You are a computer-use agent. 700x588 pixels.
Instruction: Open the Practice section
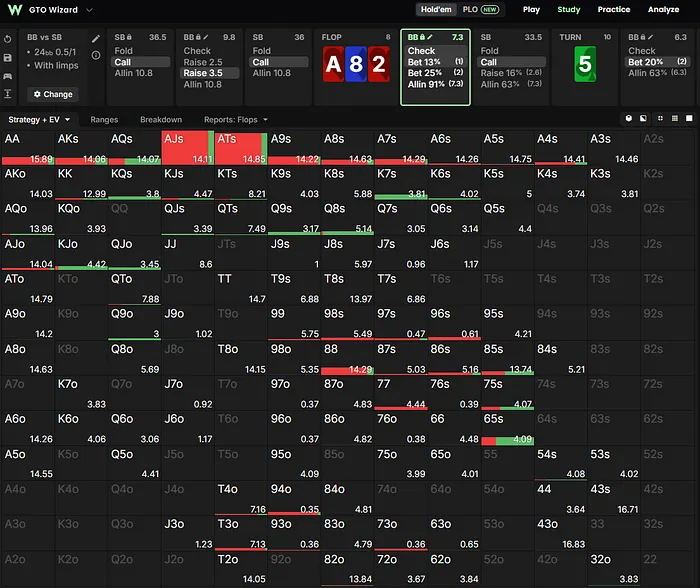[x=614, y=9]
